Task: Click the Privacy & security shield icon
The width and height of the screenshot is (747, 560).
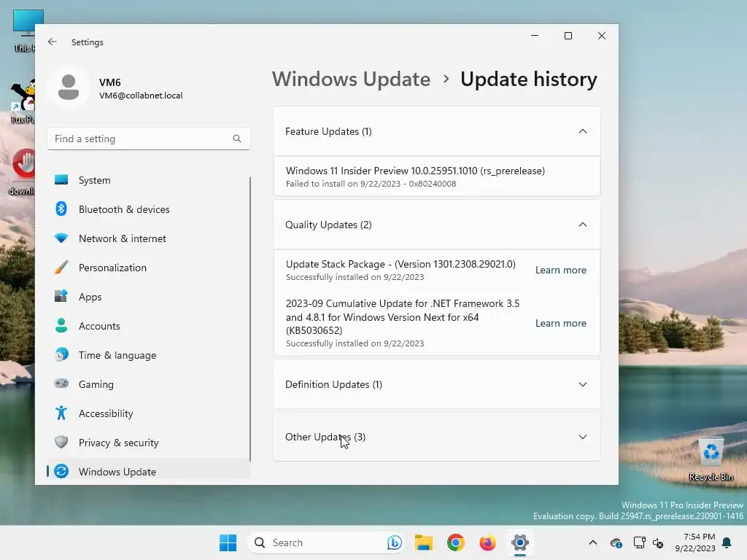Action: point(61,442)
